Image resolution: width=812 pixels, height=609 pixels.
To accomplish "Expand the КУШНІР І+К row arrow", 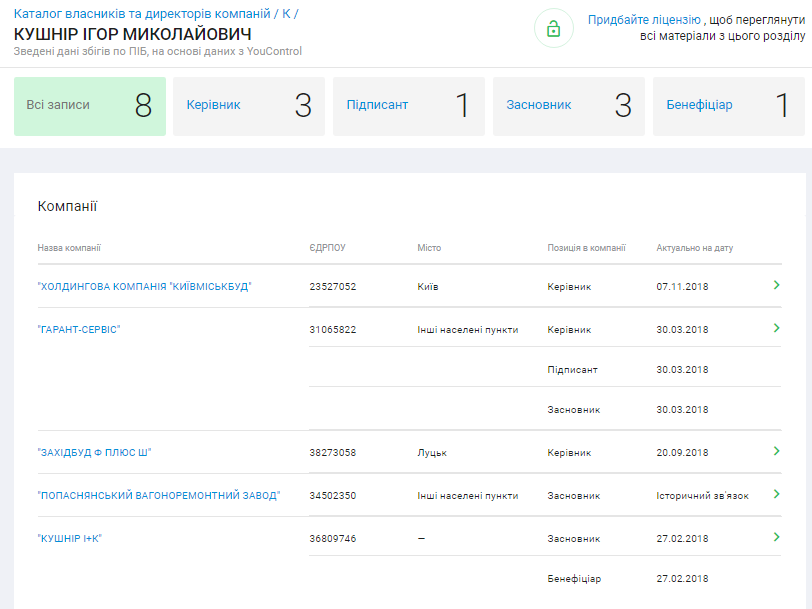I will click(x=776, y=537).
